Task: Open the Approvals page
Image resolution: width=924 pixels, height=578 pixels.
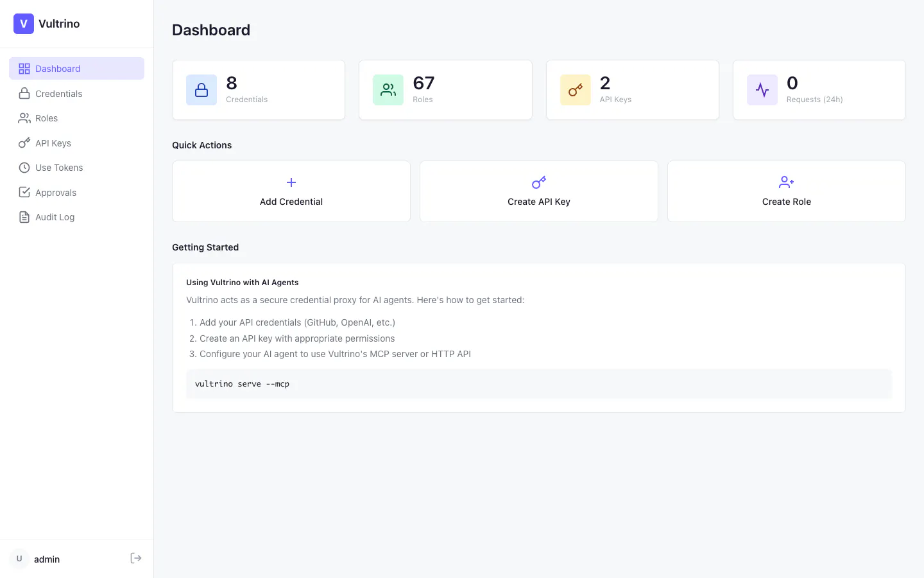Action: (x=76, y=193)
